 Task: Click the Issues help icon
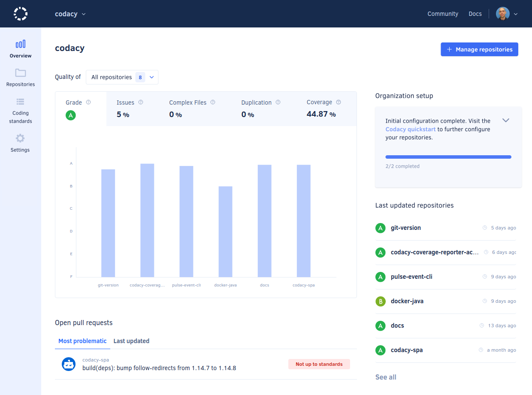[x=141, y=102]
